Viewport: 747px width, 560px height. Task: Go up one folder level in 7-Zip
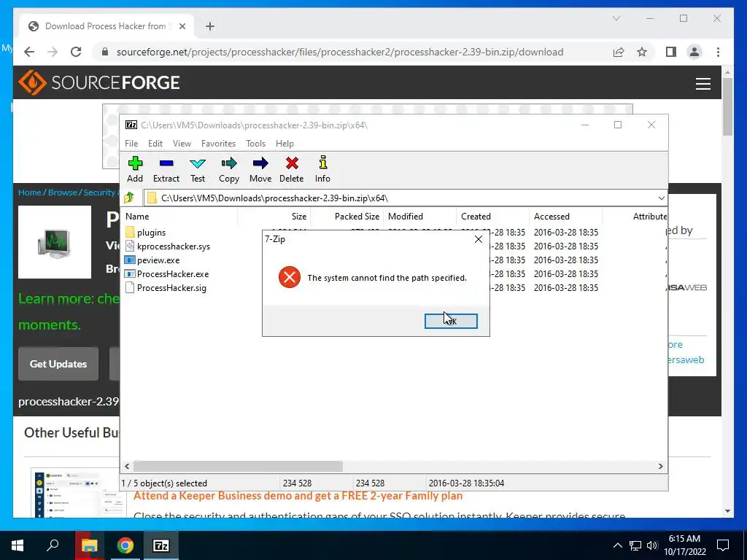pyautogui.click(x=129, y=198)
